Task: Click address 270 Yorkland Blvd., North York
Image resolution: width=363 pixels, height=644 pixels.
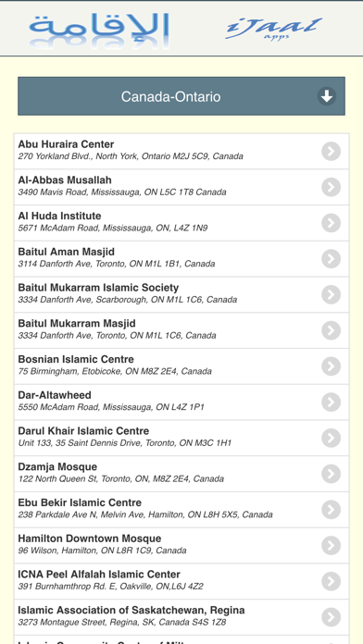Action: (131, 156)
